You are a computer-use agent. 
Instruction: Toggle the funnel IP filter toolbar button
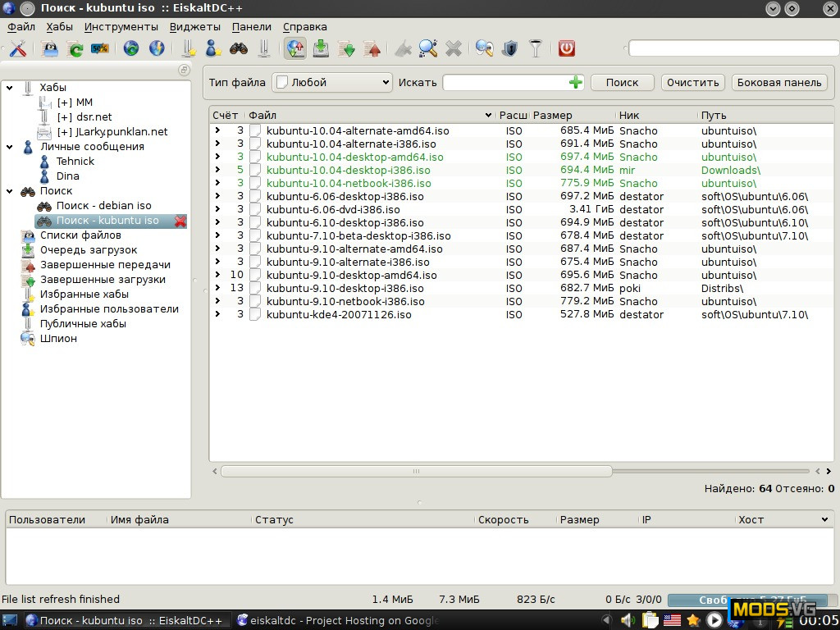point(536,49)
